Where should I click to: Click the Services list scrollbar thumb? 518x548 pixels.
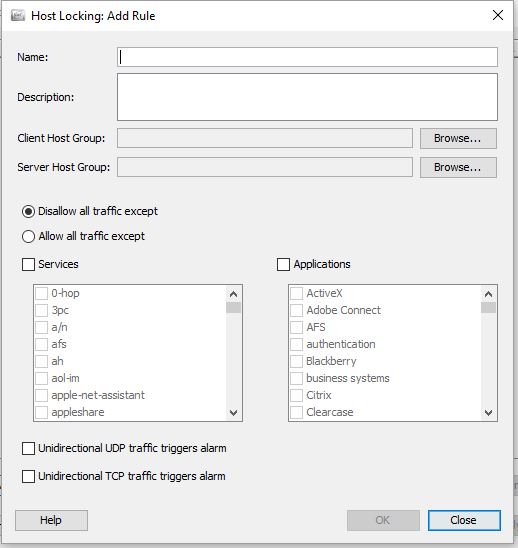233,308
